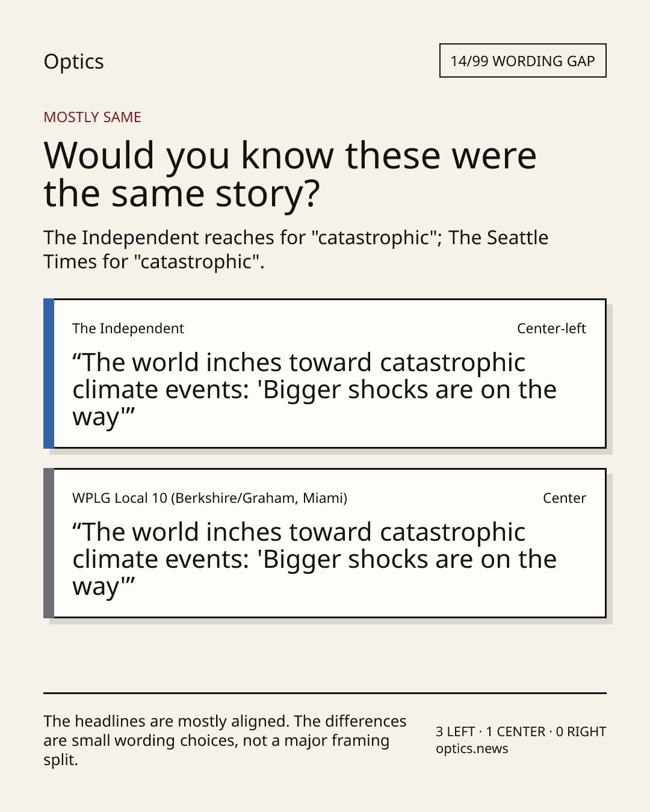Open The Independent headline card

tap(324, 374)
